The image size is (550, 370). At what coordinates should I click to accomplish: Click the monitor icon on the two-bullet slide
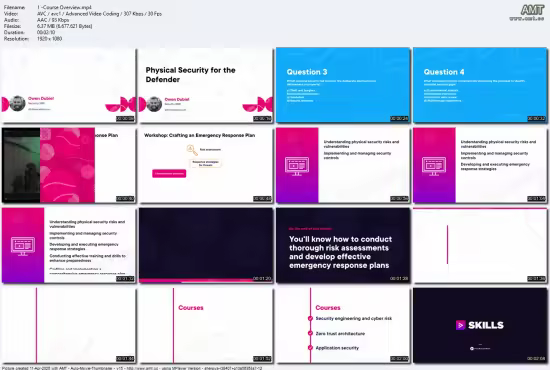point(297,166)
